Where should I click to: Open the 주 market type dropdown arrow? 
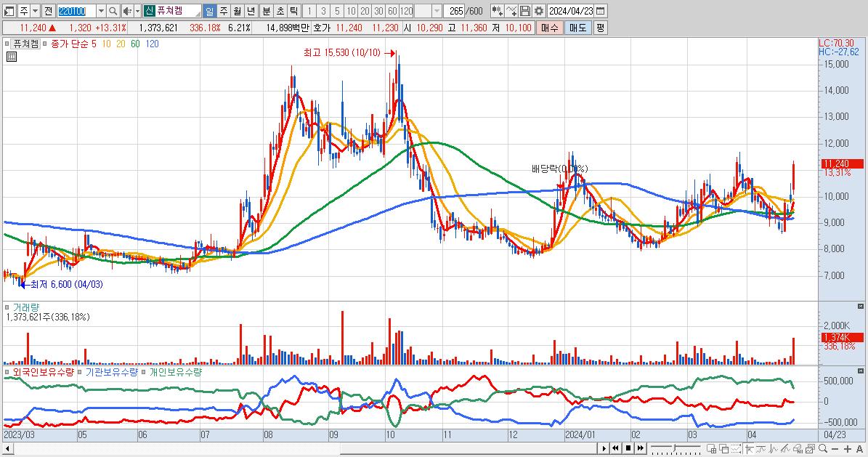pyautogui.click(x=36, y=10)
